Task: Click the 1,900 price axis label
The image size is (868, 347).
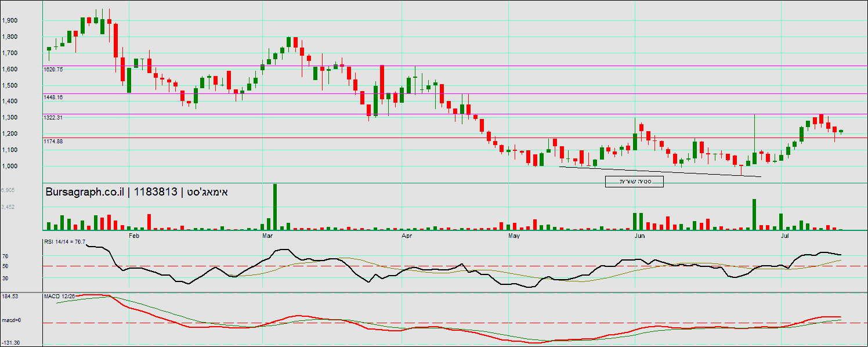Action: 9,20
